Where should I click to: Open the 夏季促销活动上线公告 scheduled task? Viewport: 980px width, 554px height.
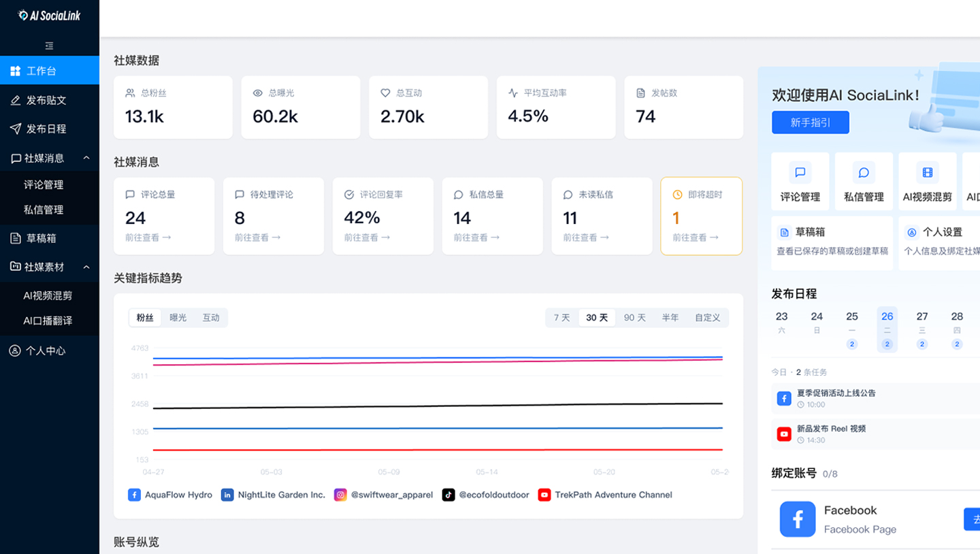pyautogui.click(x=836, y=393)
